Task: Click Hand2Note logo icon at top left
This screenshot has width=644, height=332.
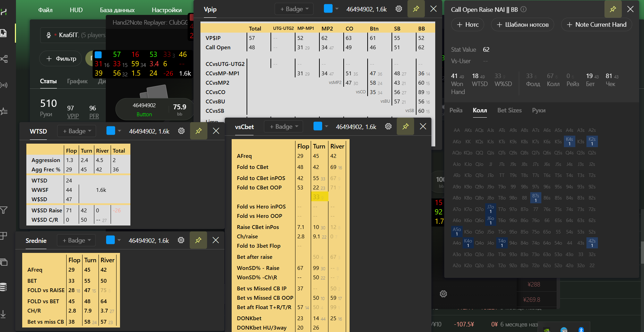Action: point(3,12)
